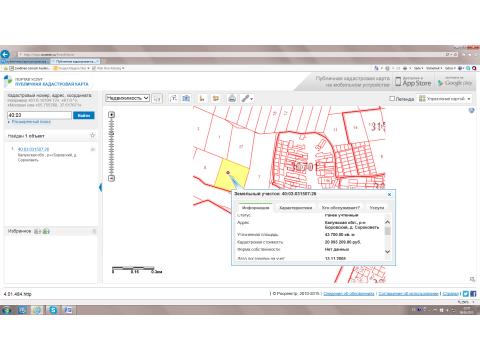The height and width of the screenshot is (360, 480).
Task: Switch to the first browser tab
Action: [25, 61]
